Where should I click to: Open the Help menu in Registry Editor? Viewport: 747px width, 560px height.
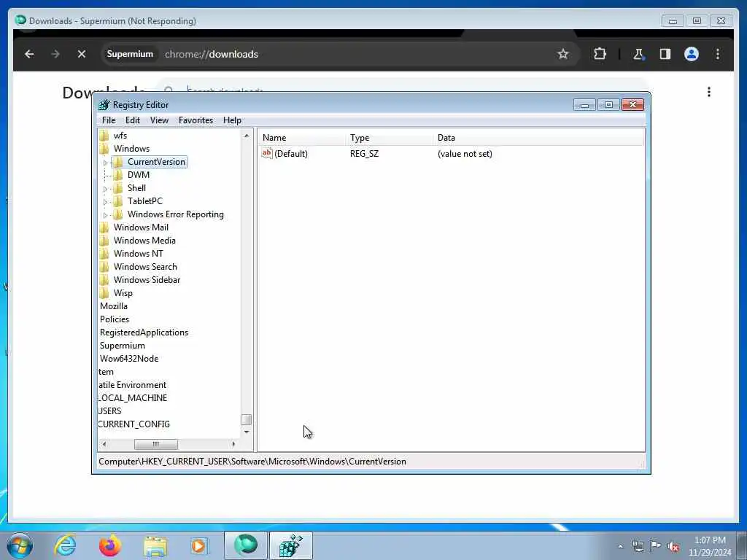click(x=232, y=120)
